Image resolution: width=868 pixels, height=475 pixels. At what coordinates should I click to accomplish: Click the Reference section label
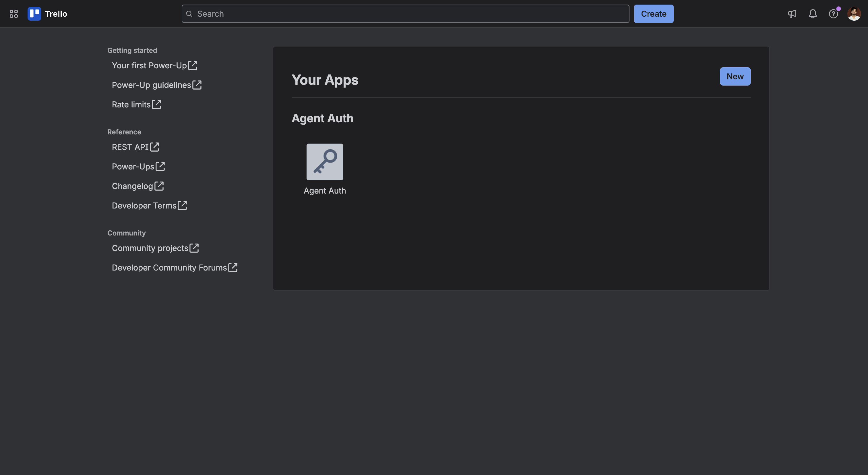tap(124, 132)
